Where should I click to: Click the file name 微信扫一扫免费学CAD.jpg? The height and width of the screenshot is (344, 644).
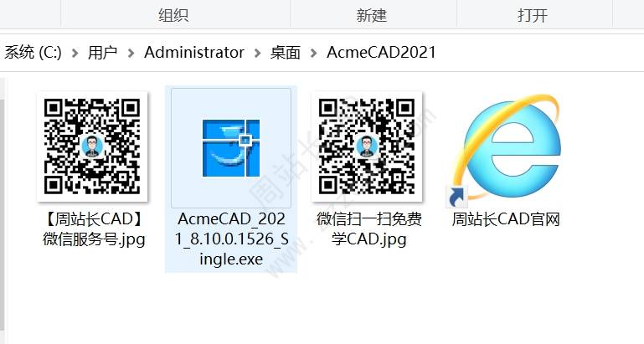368,229
